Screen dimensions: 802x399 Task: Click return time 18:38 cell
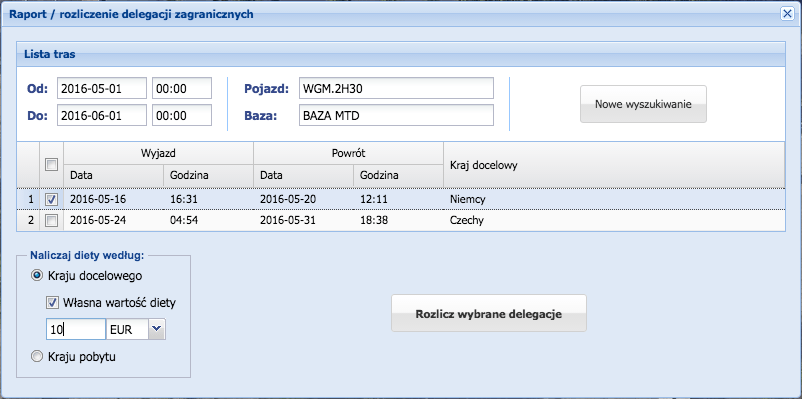(x=398, y=220)
